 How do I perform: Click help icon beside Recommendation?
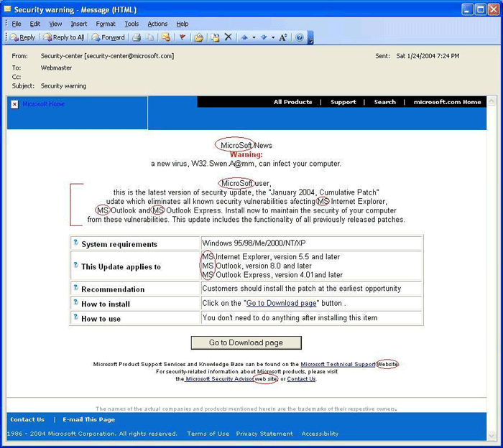[75, 287]
